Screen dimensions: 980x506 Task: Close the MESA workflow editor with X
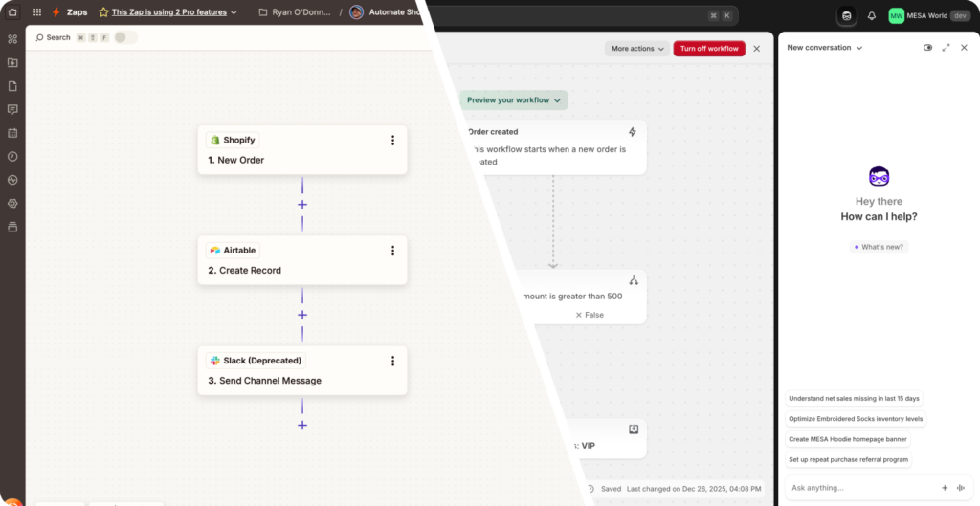coord(757,49)
